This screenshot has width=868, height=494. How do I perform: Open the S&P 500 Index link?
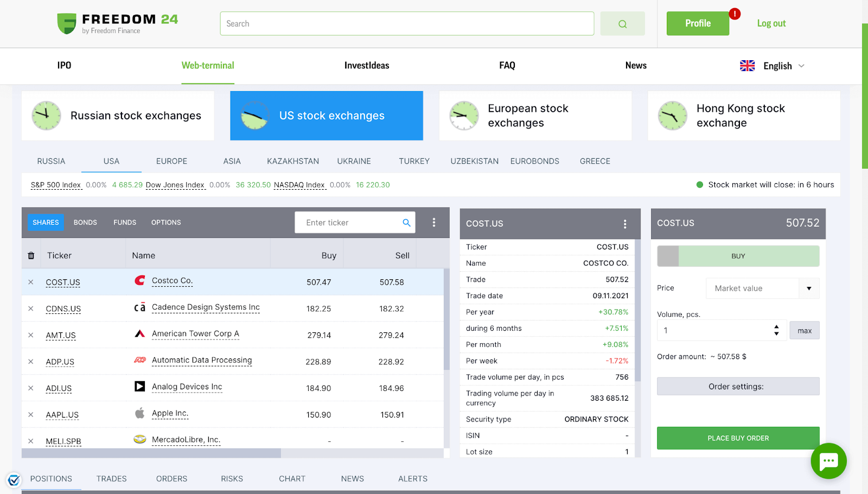tap(56, 185)
